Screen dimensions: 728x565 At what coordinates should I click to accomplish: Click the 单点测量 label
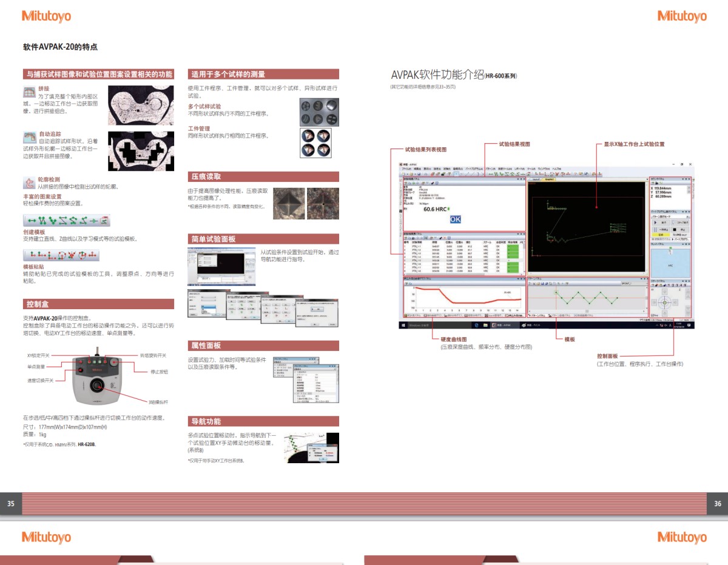click(x=36, y=367)
